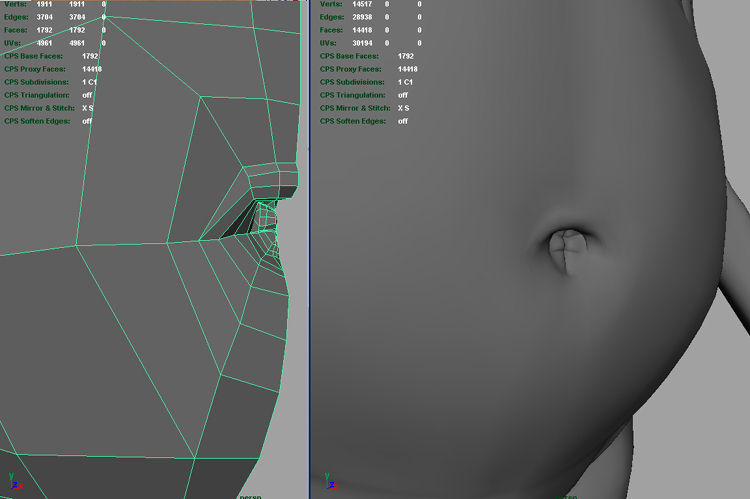Image resolution: width=750 pixels, height=499 pixels.
Task: Click CPS Soften Edges off value in right viewport
Action: 403,121
